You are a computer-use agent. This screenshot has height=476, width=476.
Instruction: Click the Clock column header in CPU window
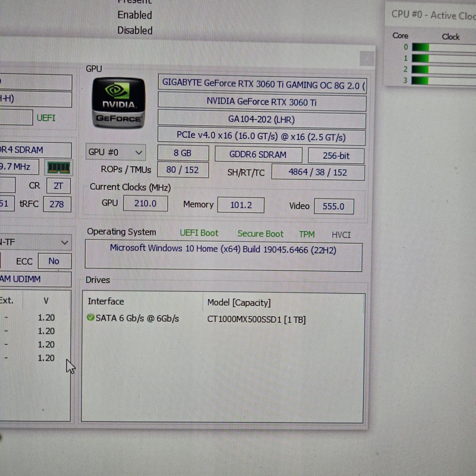(451, 37)
